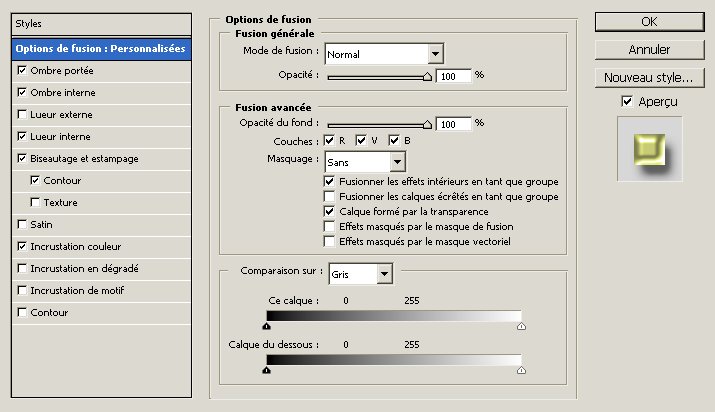Select the Incrustation couleur style entry
The width and height of the screenshot is (715, 412).
coord(76,247)
